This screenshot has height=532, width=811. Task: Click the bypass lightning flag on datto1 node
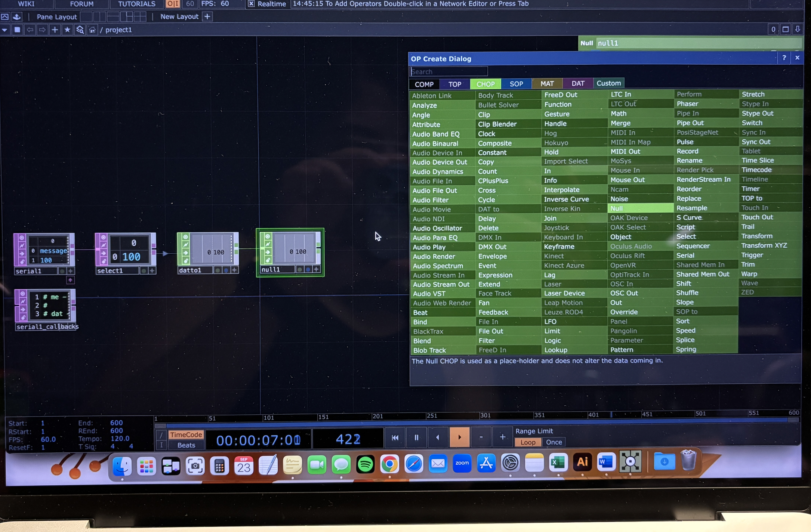click(185, 245)
